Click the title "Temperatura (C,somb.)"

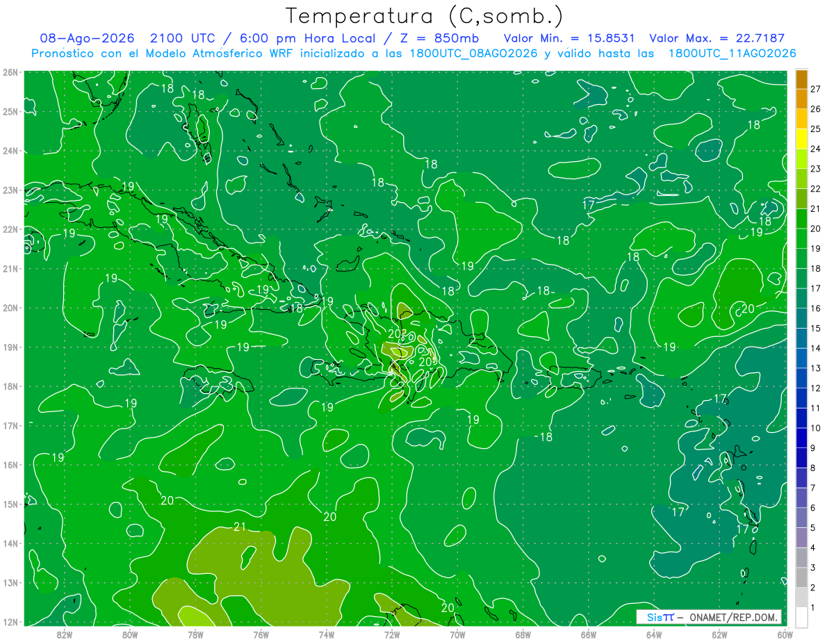coord(425,17)
